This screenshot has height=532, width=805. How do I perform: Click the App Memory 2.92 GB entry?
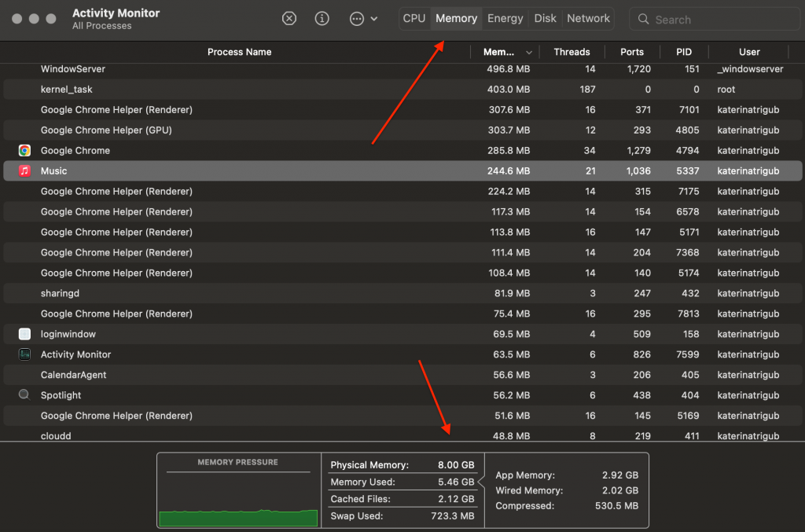click(x=567, y=475)
